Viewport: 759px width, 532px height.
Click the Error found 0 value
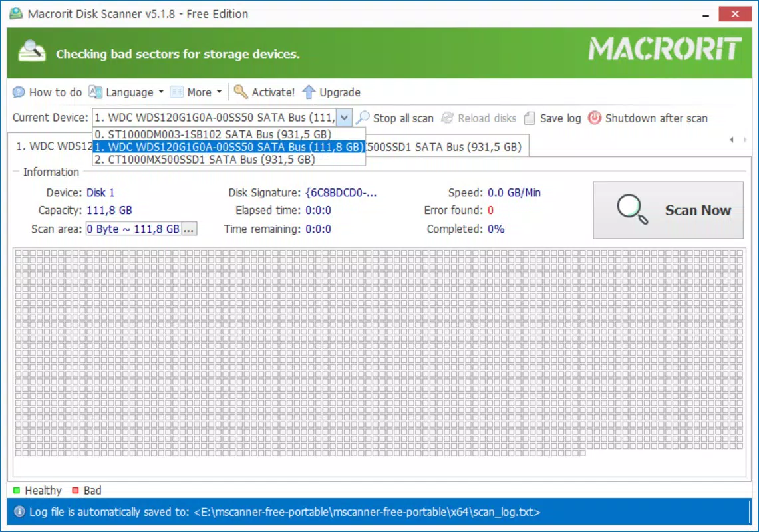tap(490, 211)
